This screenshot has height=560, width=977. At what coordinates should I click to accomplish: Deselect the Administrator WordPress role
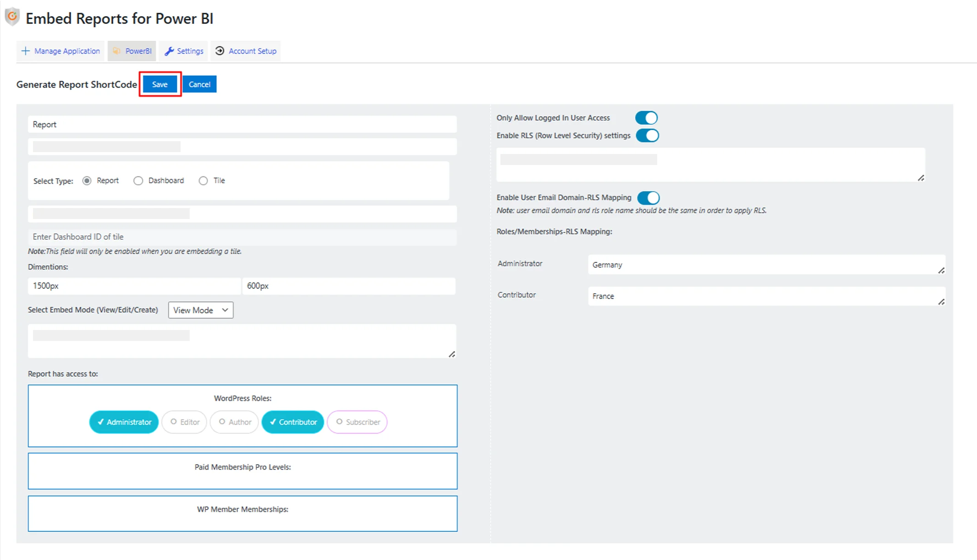(124, 422)
